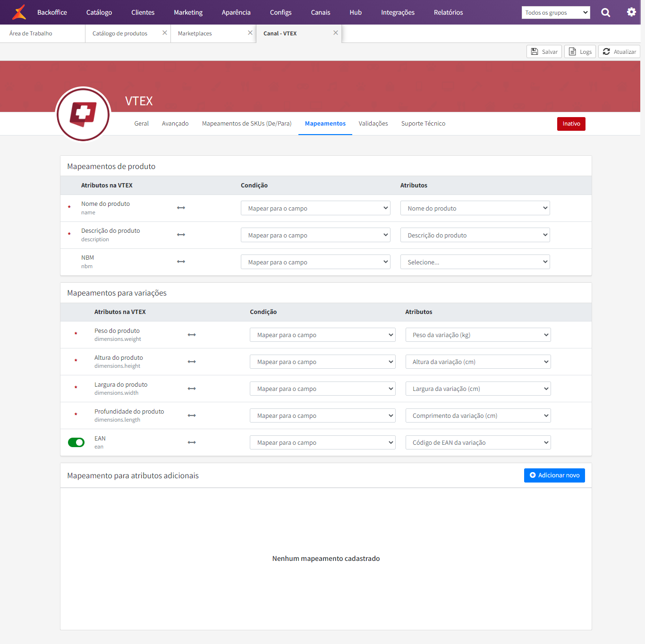Open the Todos os grupos selector

point(556,13)
